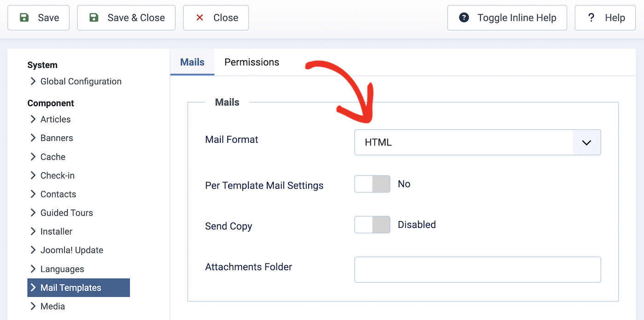The image size is (644, 320).
Task: Select the Mails tab
Action: pos(192,62)
